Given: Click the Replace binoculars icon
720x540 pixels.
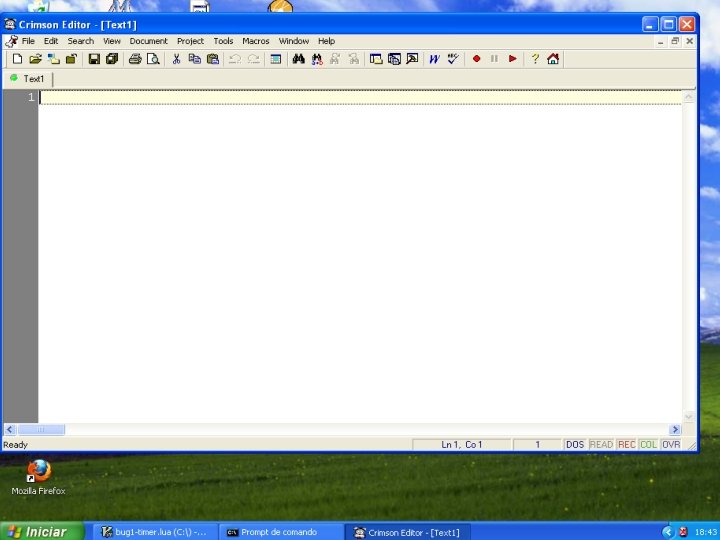Looking at the screenshot, I should (x=317, y=59).
